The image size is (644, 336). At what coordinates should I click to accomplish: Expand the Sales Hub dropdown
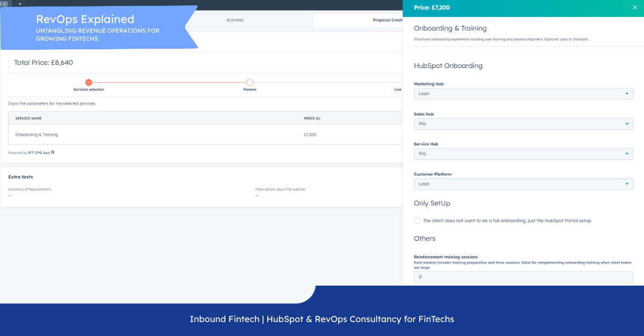tap(523, 124)
